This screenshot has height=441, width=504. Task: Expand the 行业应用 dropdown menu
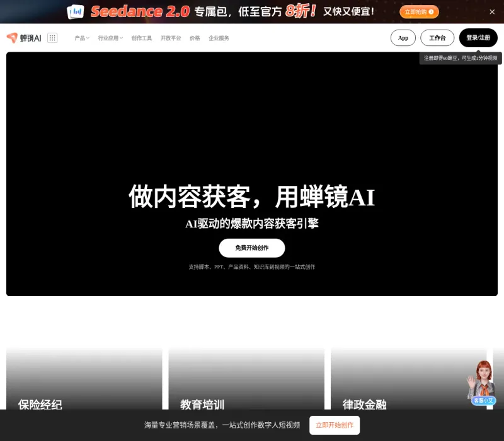tap(110, 38)
